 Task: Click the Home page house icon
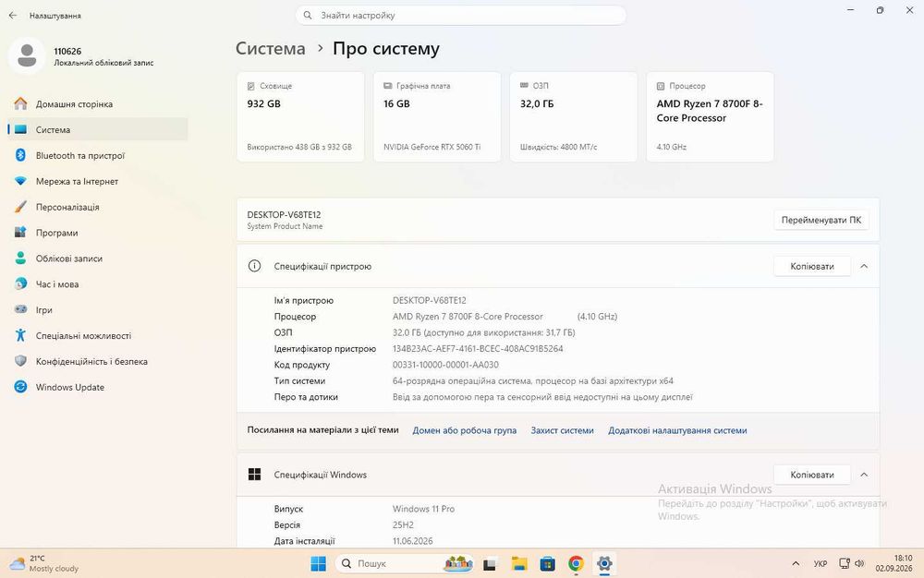pyautogui.click(x=20, y=103)
